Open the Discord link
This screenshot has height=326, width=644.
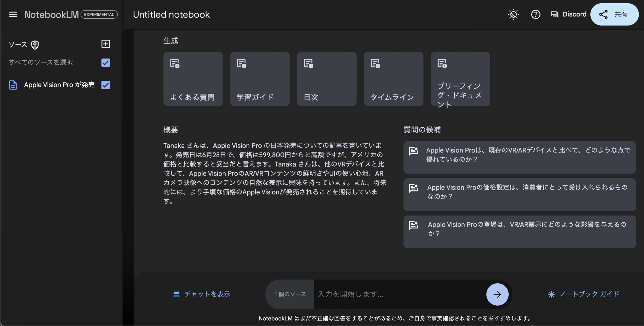tap(569, 14)
